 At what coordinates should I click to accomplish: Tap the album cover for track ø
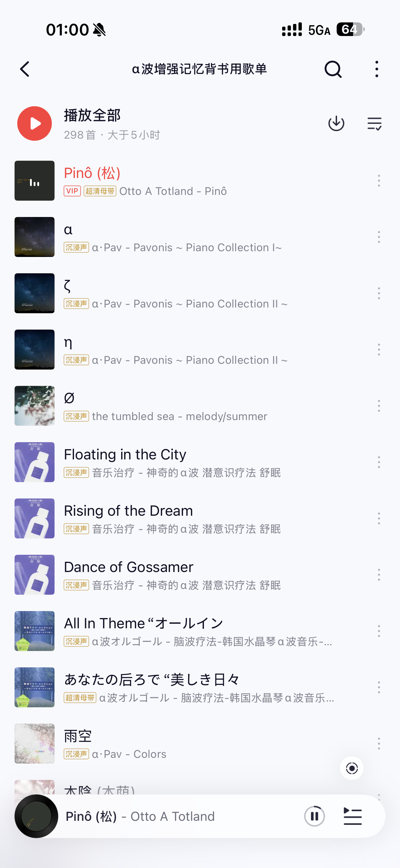tap(35, 406)
